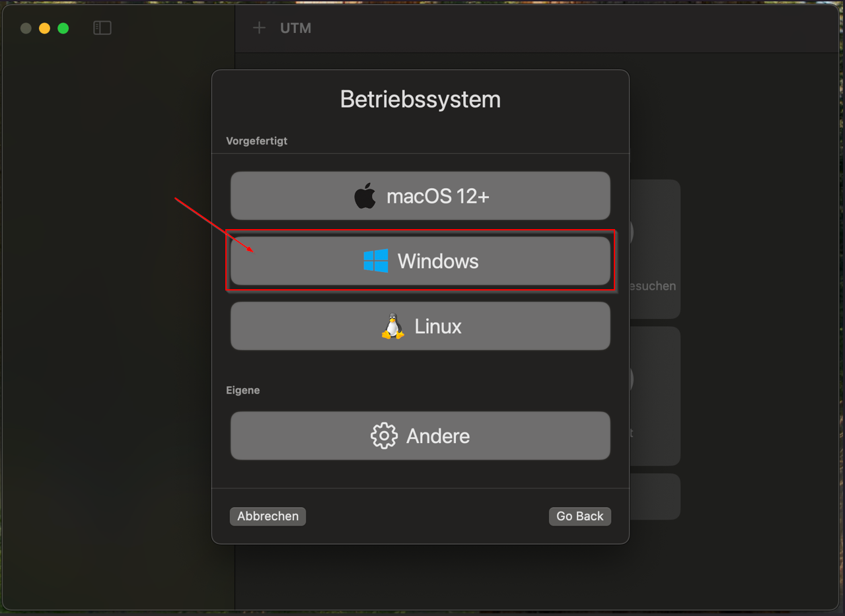Image resolution: width=845 pixels, height=616 pixels.
Task: Click the Apple logo on macOS option
Action: click(365, 196)
